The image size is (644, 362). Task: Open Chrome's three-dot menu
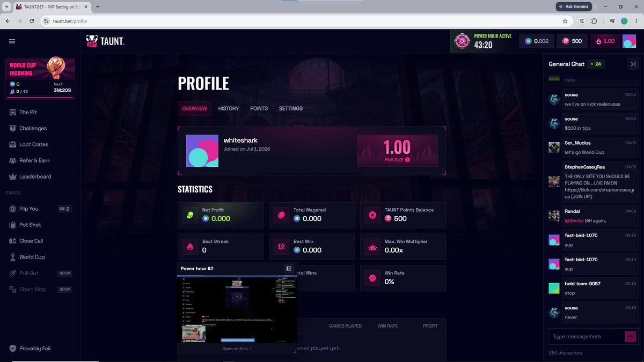coord(636,21)
